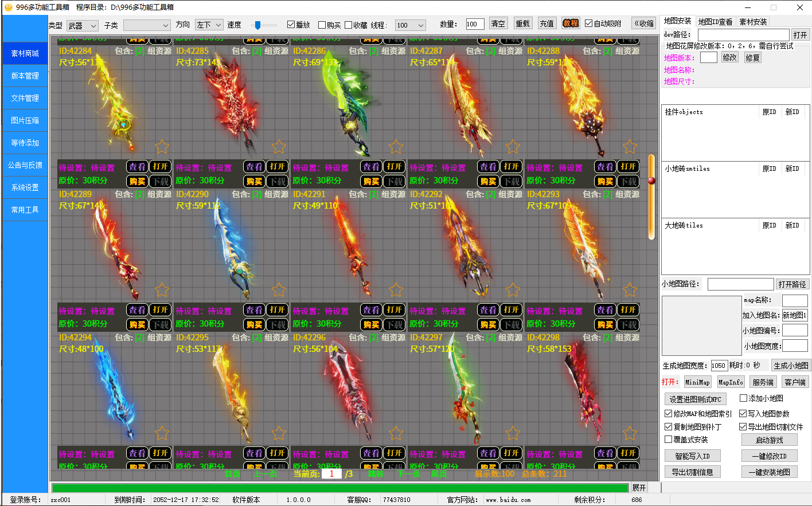Click the green progress bar
Image resolution: width=812 pixels, height=506 pixels.
(x=340, y=488)
